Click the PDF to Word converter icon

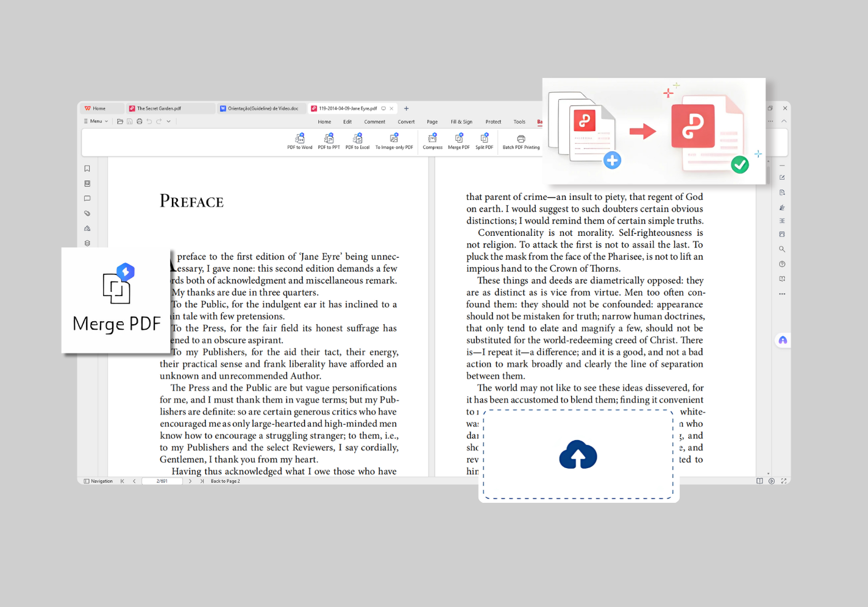point(299,141)
